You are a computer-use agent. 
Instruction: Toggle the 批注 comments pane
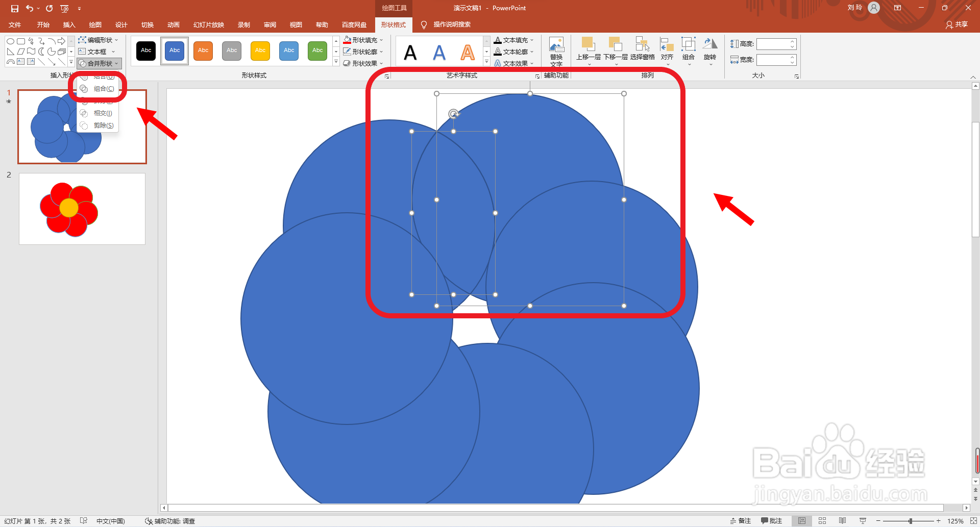coord(772,521)
